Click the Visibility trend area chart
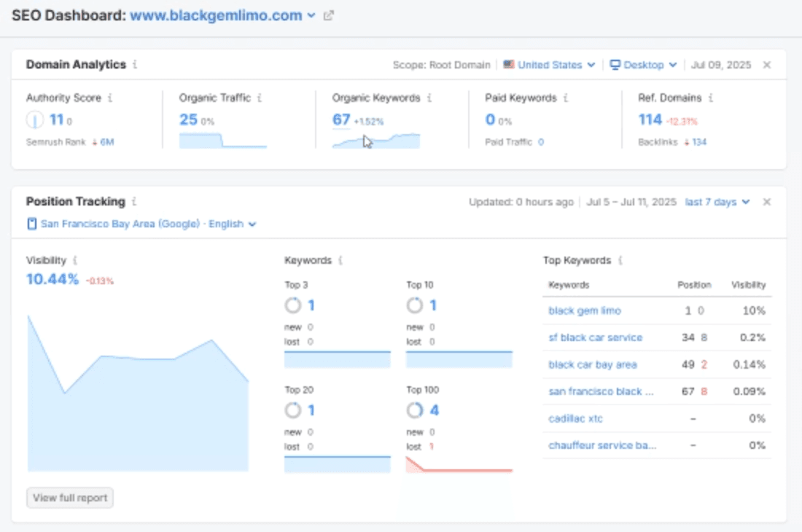The width and height of the screenshot is (802, 532). [139, 408]
